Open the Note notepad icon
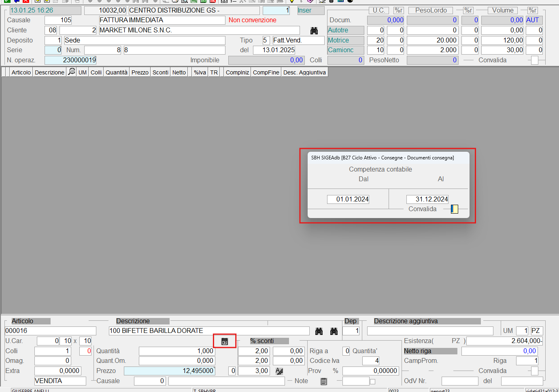This screenshot has height=392, width=559. click(x=323, y=381)
